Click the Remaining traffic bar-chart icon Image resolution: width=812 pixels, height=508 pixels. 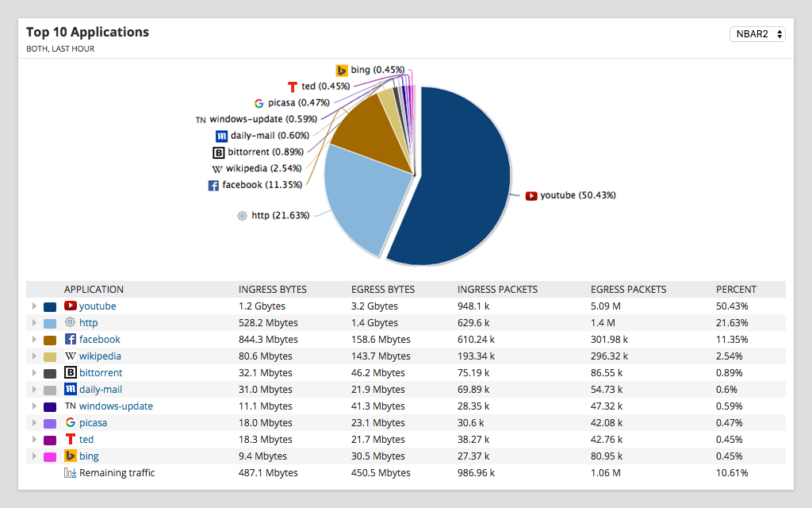pos(70,472)
